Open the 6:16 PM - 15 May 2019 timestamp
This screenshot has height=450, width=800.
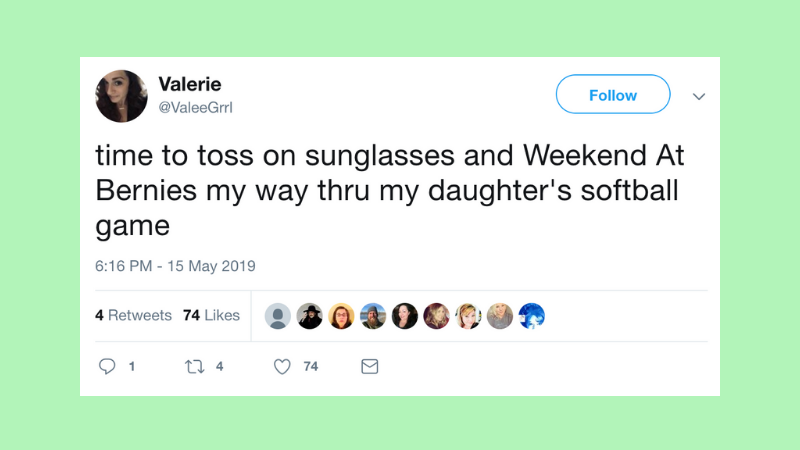[176, 266]
